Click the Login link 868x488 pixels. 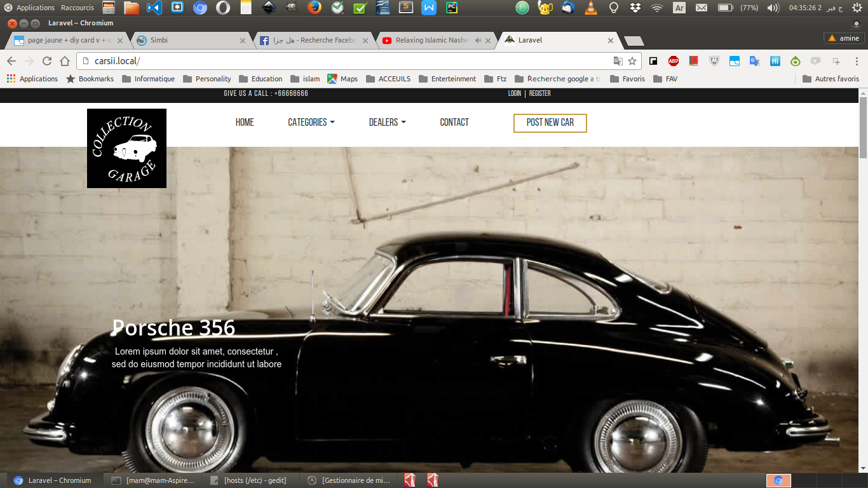(x=515, y=93)
